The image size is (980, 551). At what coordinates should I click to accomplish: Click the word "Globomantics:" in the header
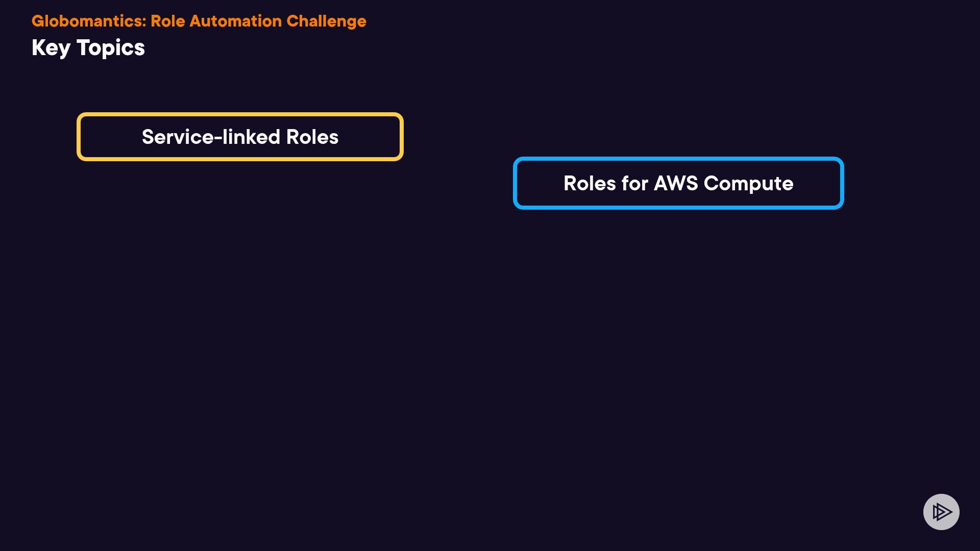[x=89, y=21]
